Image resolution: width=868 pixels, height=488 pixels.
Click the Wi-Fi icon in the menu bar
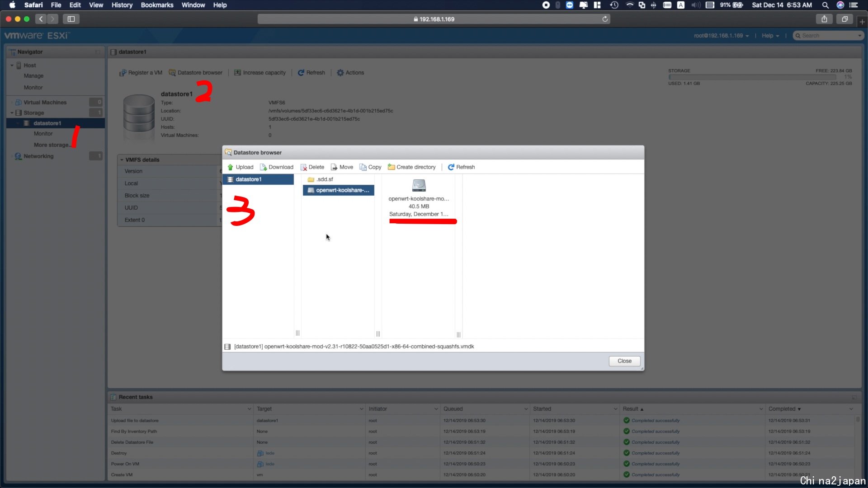tap(629, 5)
